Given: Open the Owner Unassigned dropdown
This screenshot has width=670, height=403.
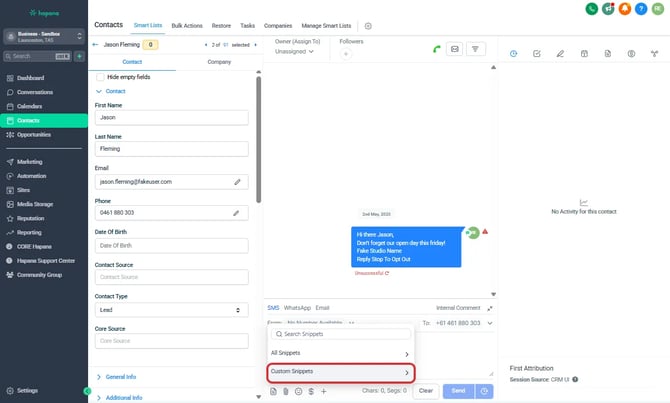Looking at the screenshot, I should [300, 50].
